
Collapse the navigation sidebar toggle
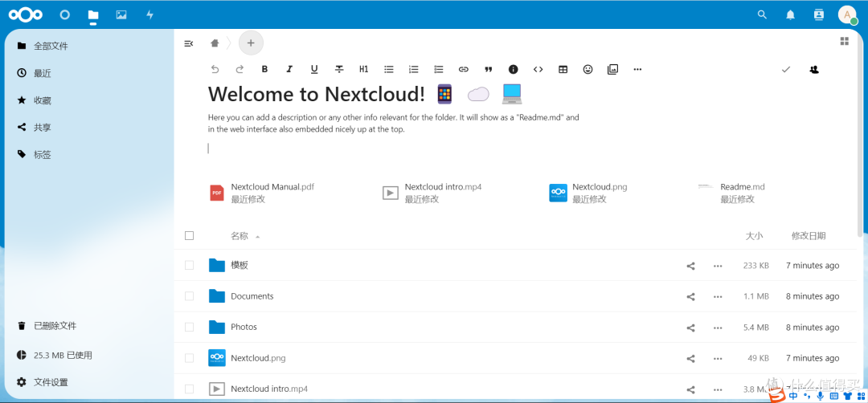(188, 43)
